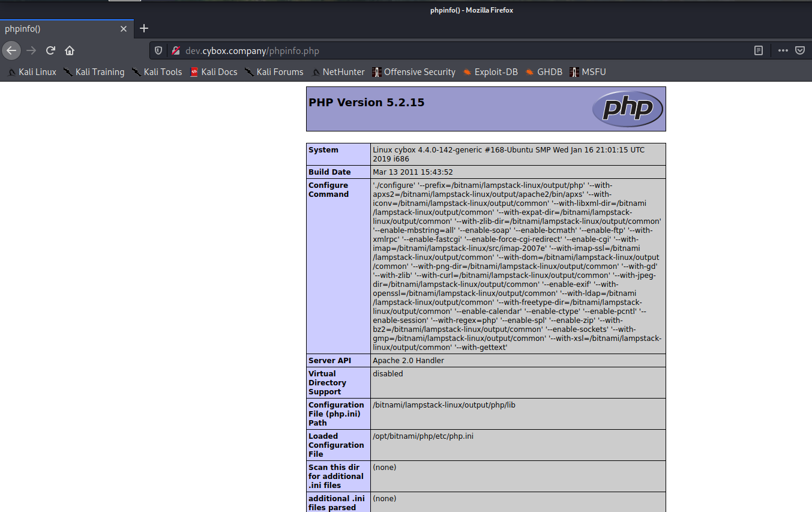Close the phpinfo() tab

click(x=124, y=29)
